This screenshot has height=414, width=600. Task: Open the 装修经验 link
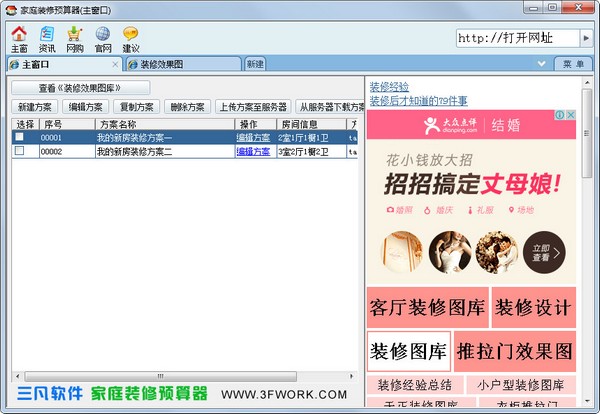(389, 87)
